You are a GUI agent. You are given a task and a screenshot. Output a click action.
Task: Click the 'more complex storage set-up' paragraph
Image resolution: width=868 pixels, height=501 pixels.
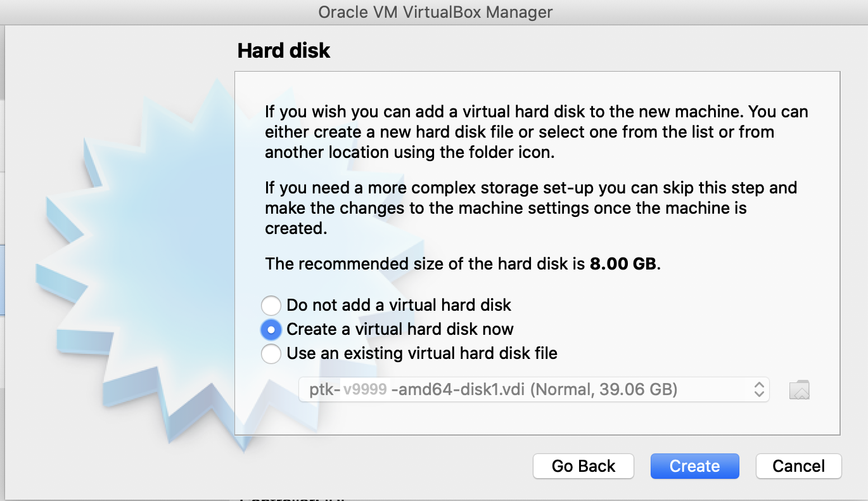[x=531, y=207]
